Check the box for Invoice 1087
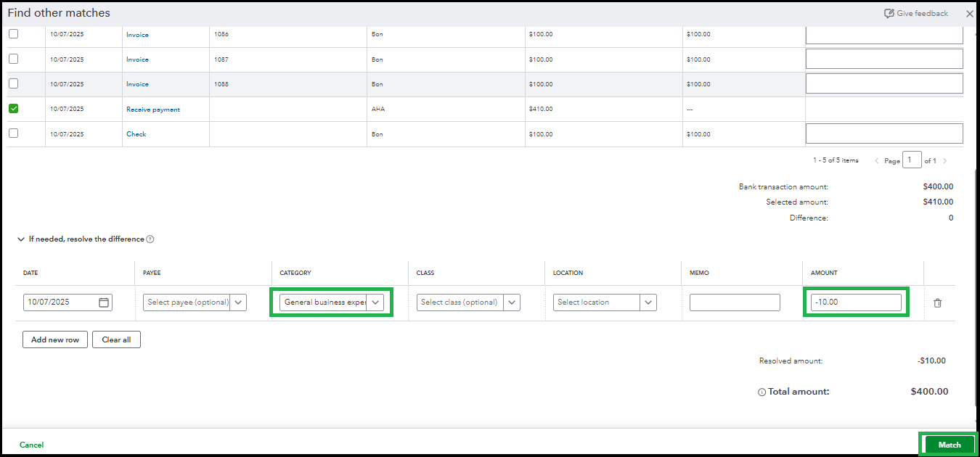The image size is (980, 457). pyautogui.click(x=13, y=59)
